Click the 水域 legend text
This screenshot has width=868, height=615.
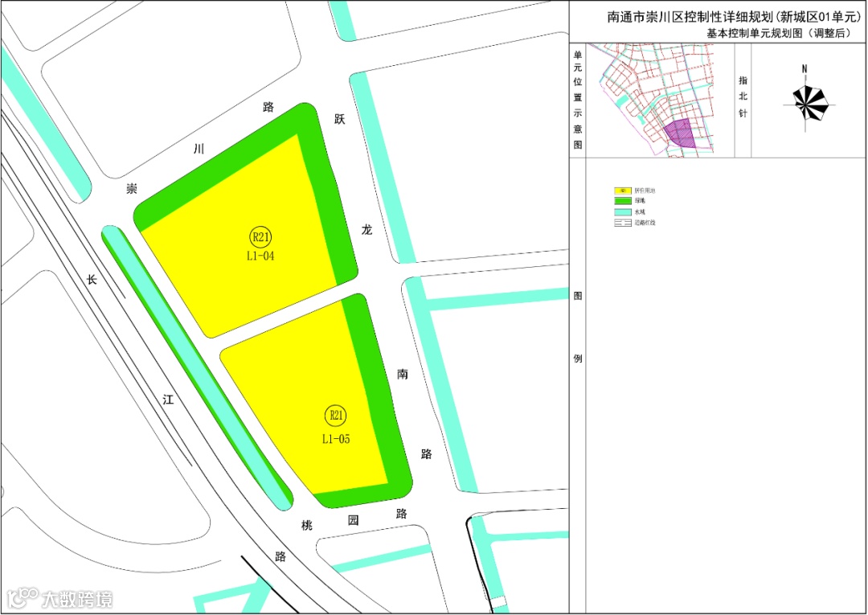point(640,211)
